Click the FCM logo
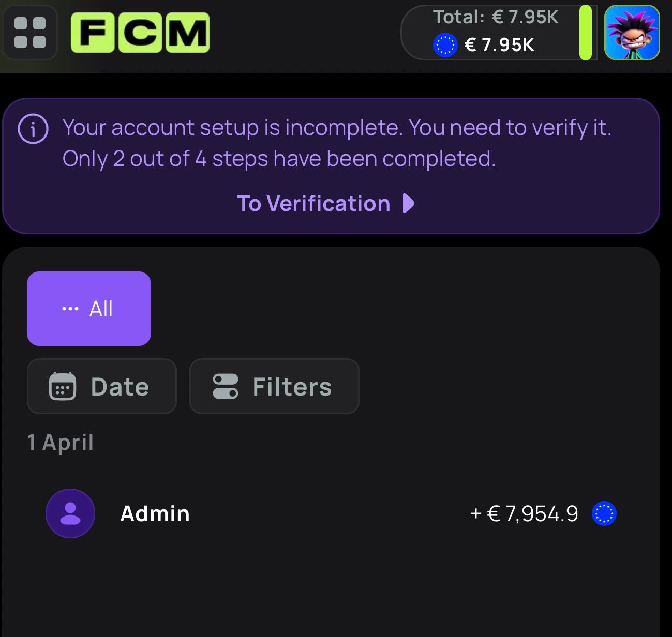This screenshot has width=672, height=637. click(x=140, y=33)
